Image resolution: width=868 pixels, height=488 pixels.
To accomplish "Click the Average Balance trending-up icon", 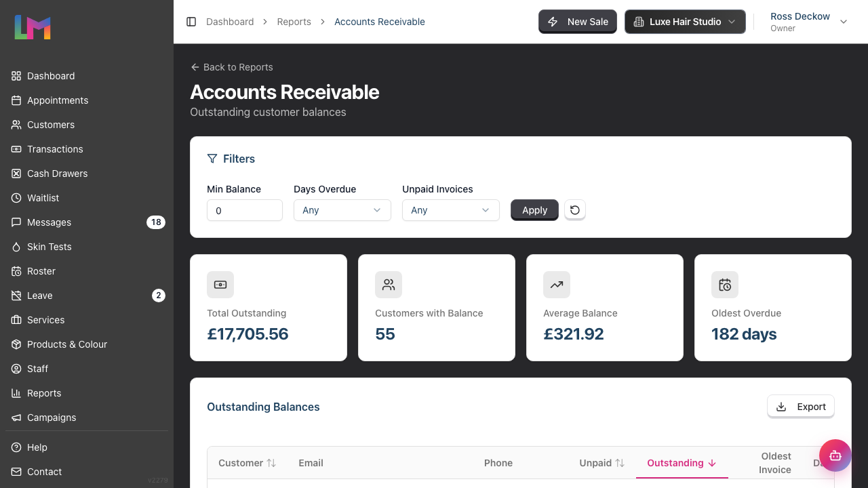I will (557, 285).
